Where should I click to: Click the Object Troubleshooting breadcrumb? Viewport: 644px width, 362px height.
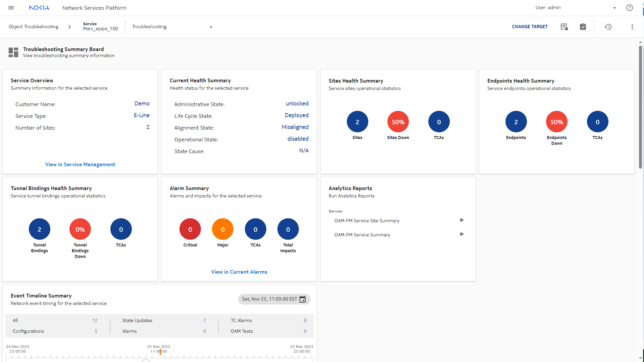[34, 27]
